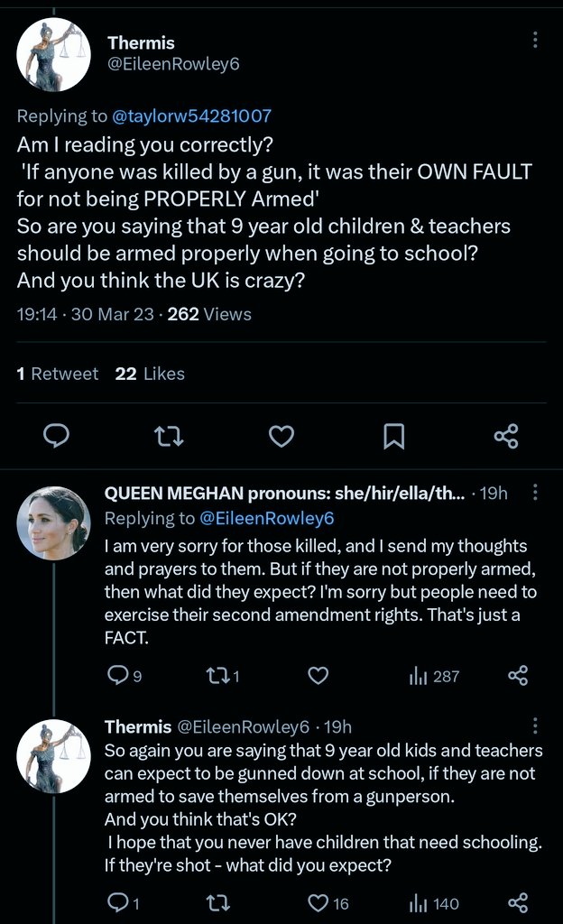The height and width of the screenshot is (924, 563).
Task: Like the bottom Thermis reply with 16 likes
Action: click(328, 902)
